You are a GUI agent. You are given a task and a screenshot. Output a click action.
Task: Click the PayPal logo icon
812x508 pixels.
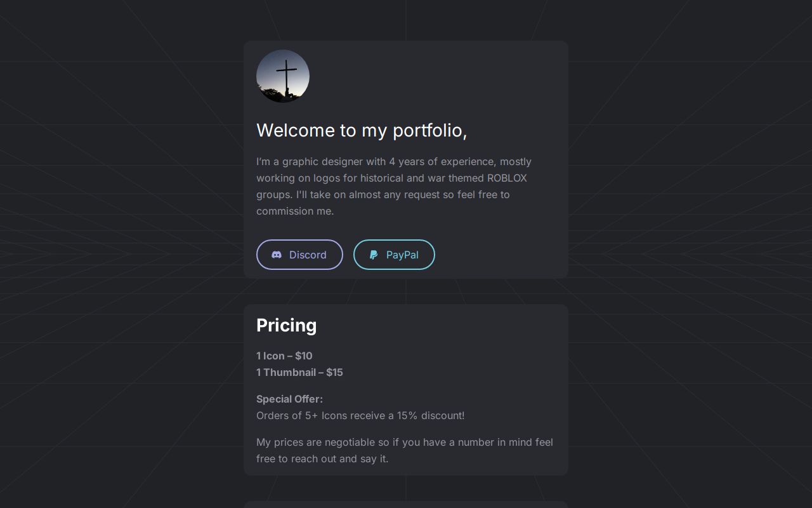(x=374, y=255)
